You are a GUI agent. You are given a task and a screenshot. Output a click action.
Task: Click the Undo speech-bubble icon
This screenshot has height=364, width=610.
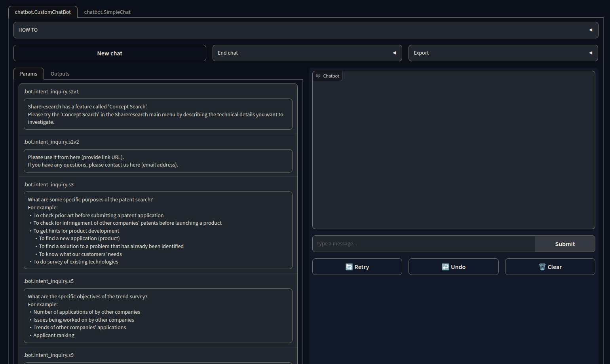pyautogui.click(x=446, y=267)
